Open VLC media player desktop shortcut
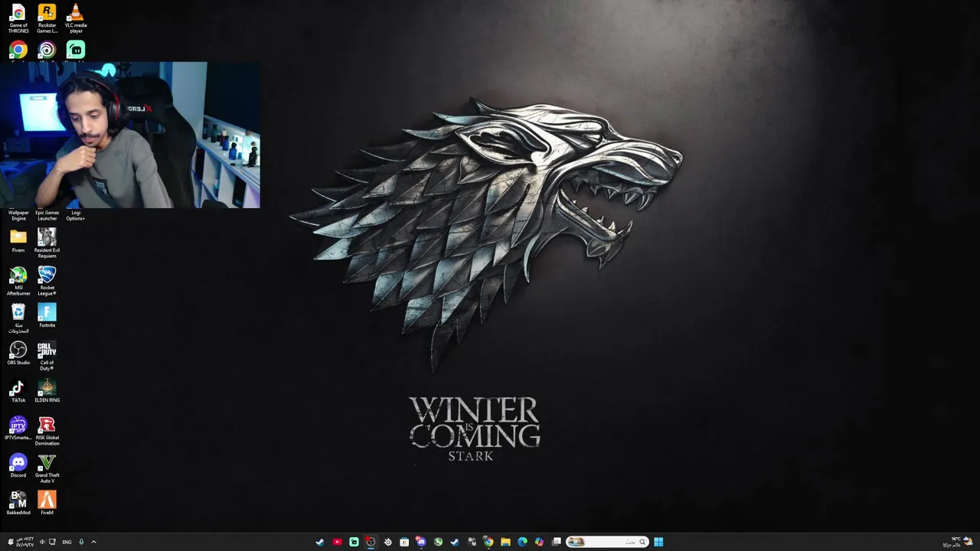980x551 pixels. pos(75,18)
